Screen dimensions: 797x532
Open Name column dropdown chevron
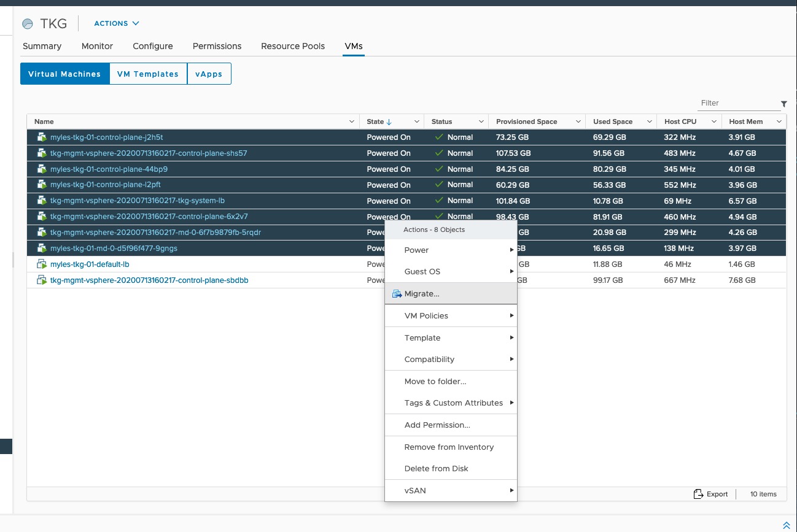point(352,121)
